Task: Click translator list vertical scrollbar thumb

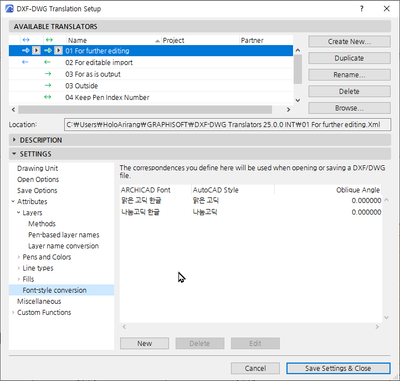Action: pos(298,69)
